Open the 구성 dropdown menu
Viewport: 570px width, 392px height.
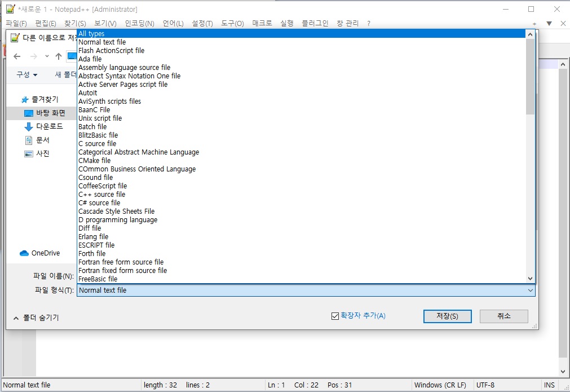(27, 74)
